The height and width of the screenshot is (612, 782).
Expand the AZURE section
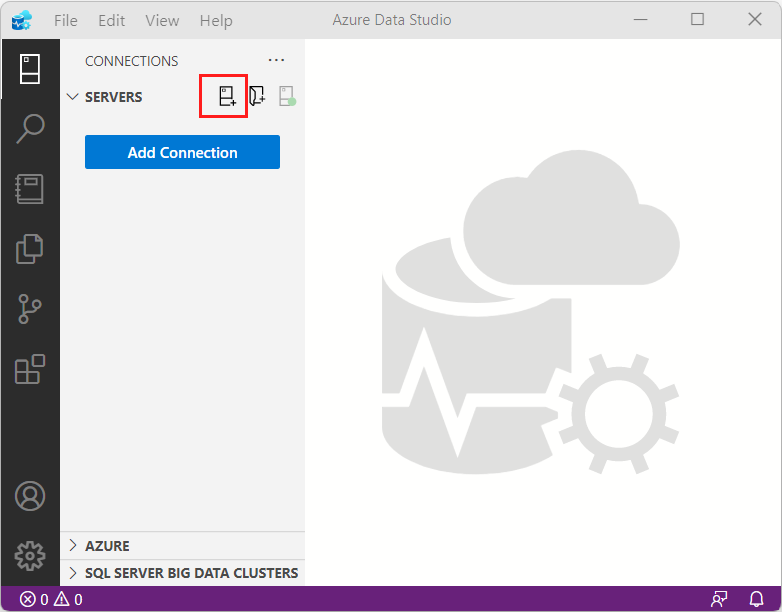(x=183, y=546)
